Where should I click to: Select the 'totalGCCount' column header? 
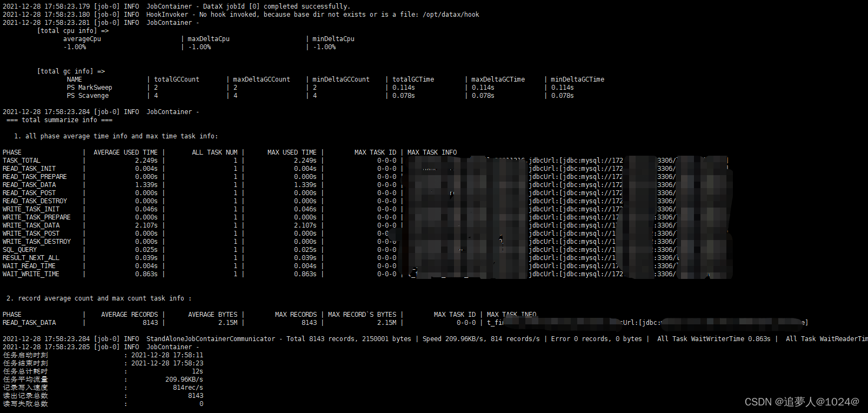tap(177, 79)
